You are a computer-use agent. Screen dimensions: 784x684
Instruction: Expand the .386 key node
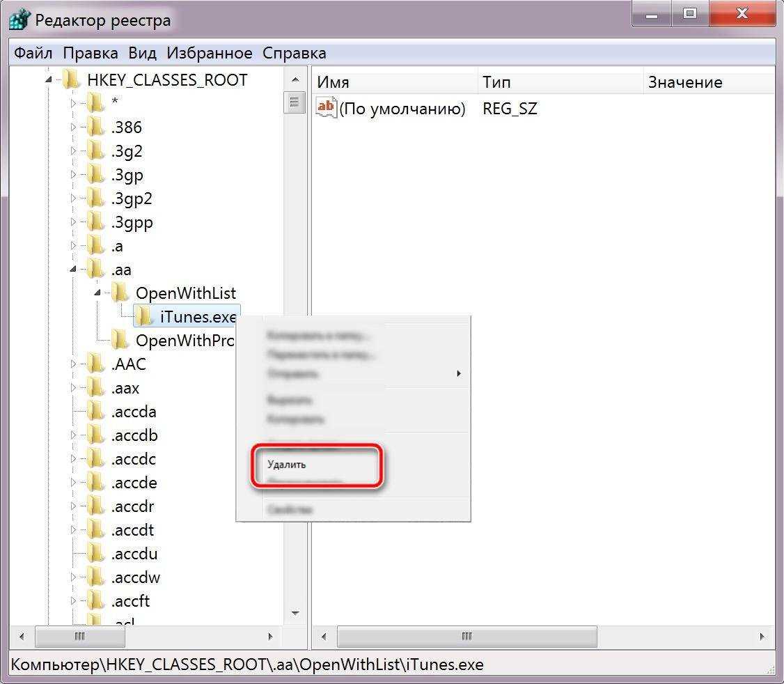[74, 127]
